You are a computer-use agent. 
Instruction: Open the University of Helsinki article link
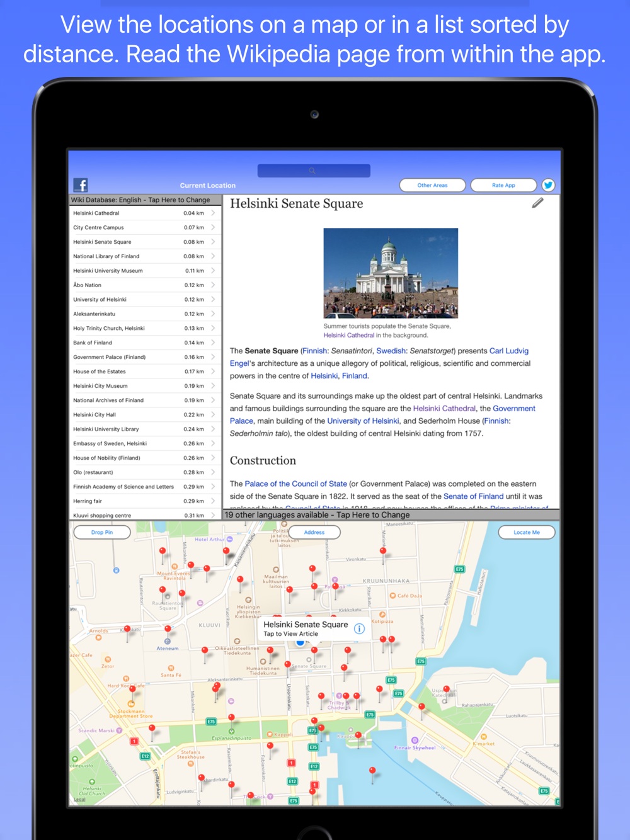pyautogui.click(x=363, y=421)
